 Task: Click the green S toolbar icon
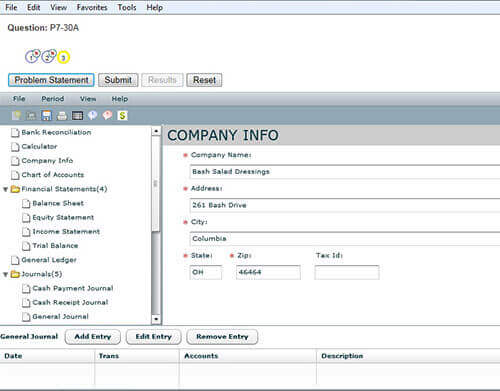coord(122,116)
